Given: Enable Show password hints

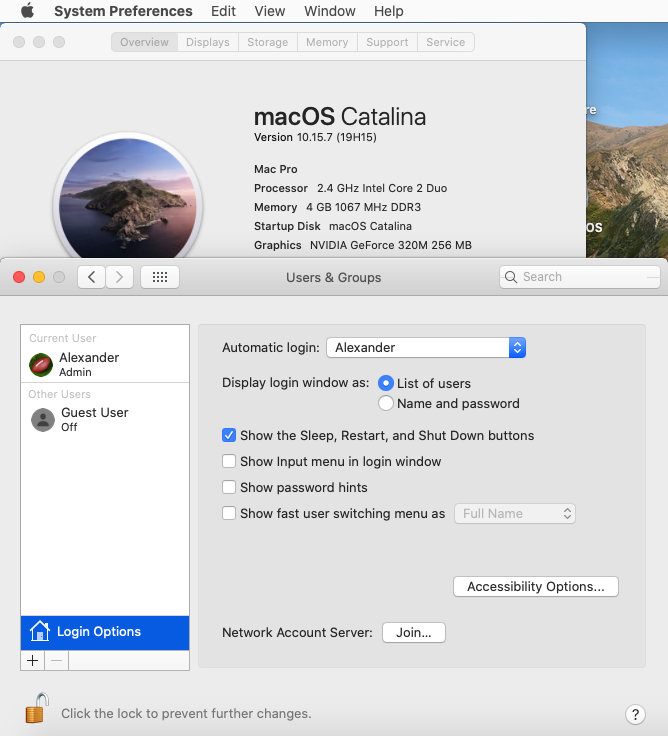Looking at the screenshot, I should click(x=229, y=487).
